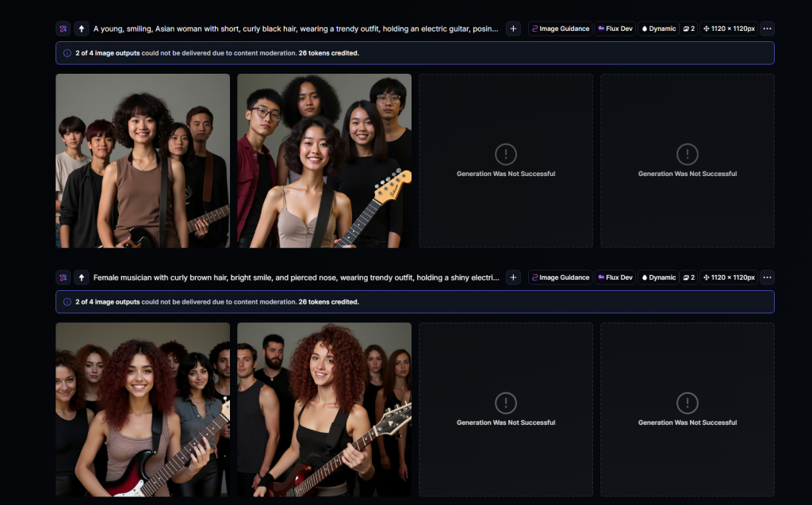Click the image count chip in the Female musician row
Image resolution: width=812 pixels, height=505 pixels.
pos(689,277)
